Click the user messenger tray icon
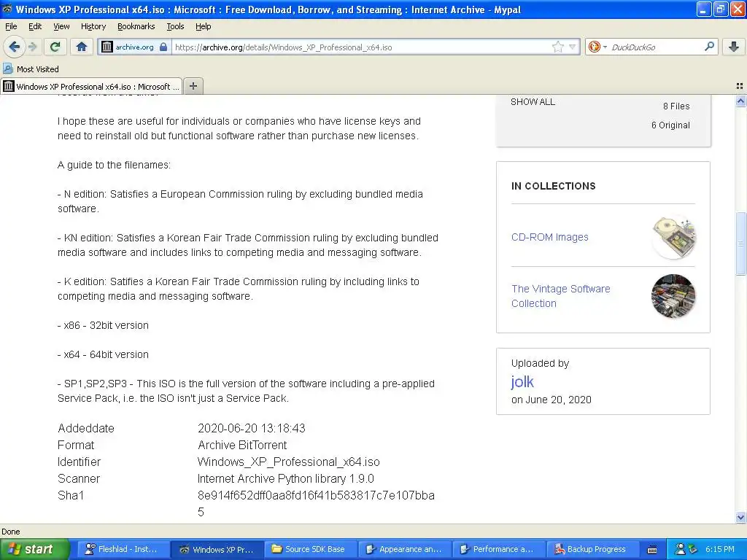Image resolution: width=747 pixels, height=560 pixels. pos(681,549)
